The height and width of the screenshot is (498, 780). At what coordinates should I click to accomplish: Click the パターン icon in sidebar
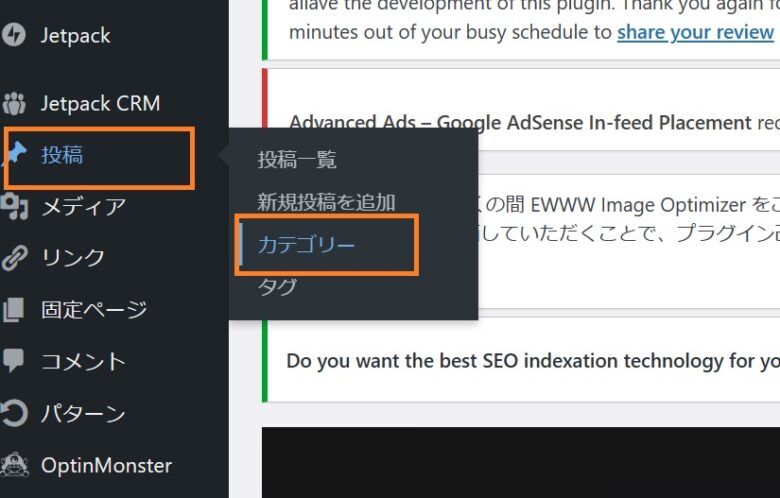point(14,413)
